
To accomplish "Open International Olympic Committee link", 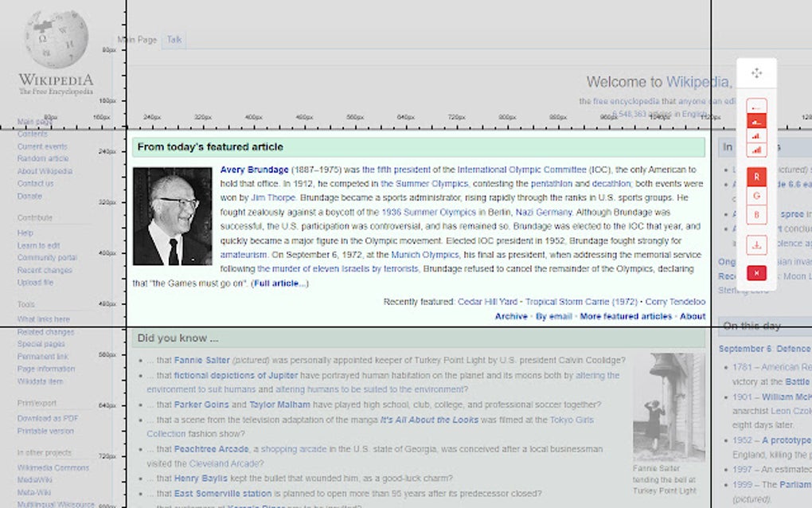I will 522,170.
